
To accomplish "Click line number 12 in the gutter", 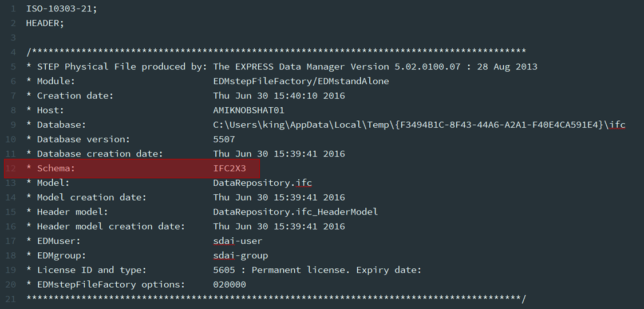I will point(11,169).
